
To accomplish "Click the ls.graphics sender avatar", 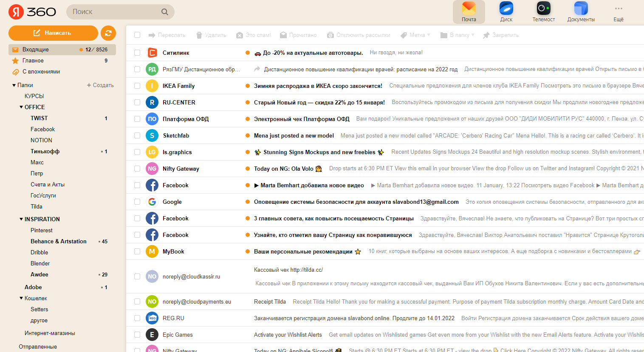I will 152,152.
